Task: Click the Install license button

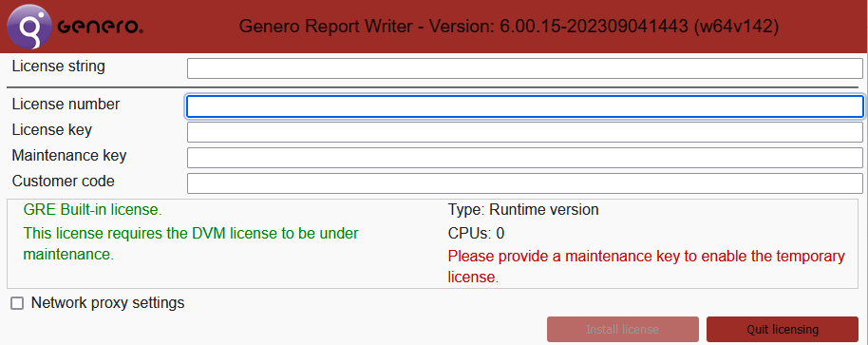Action: pos(623,330)
